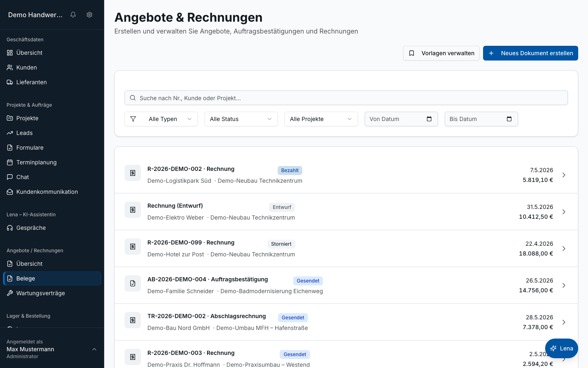Click into the Von Datum input
Screen dimensions: 588x368
click(x=401, y=119)
